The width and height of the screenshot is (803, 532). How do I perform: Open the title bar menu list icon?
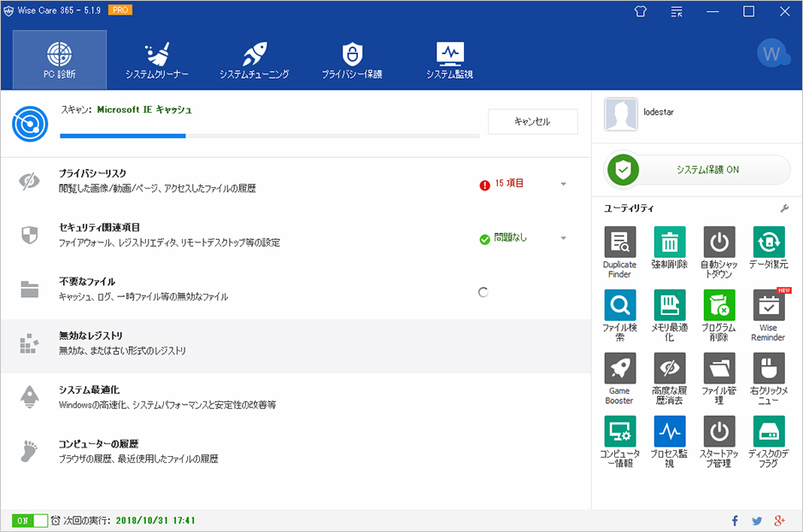pos(677,12)
